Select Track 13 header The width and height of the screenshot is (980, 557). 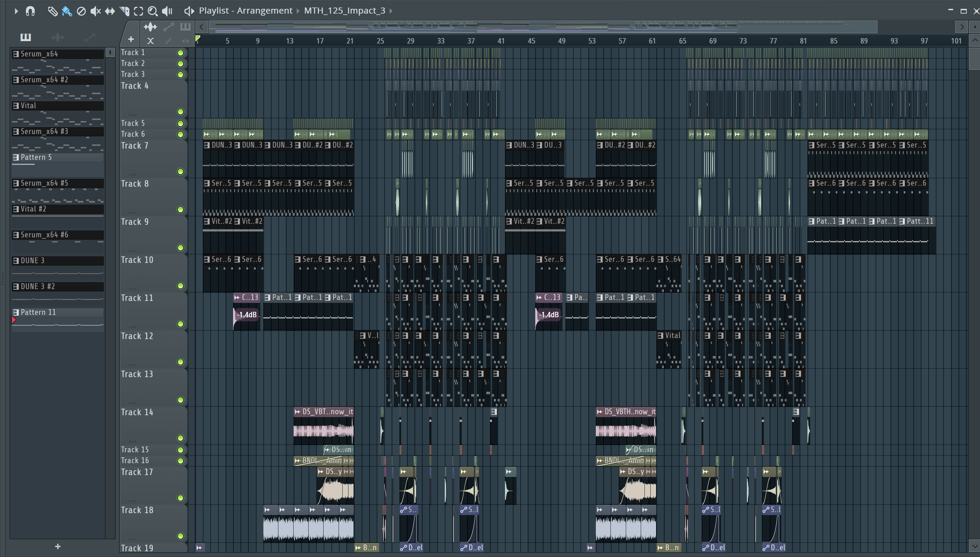153,387
